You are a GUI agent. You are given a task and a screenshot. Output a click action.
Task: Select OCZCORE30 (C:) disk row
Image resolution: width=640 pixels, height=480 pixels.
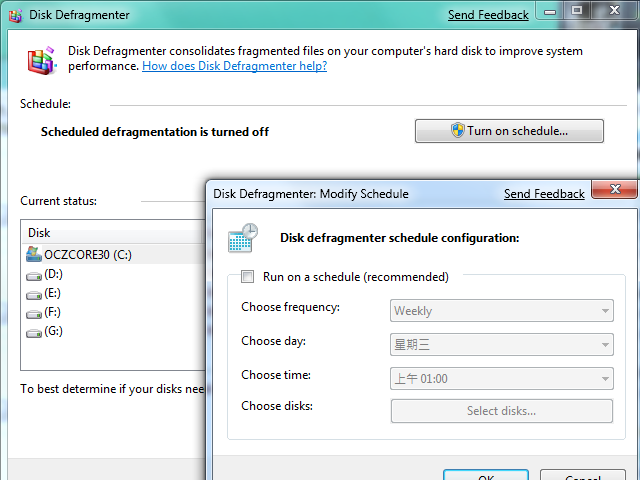click(114, 255)
